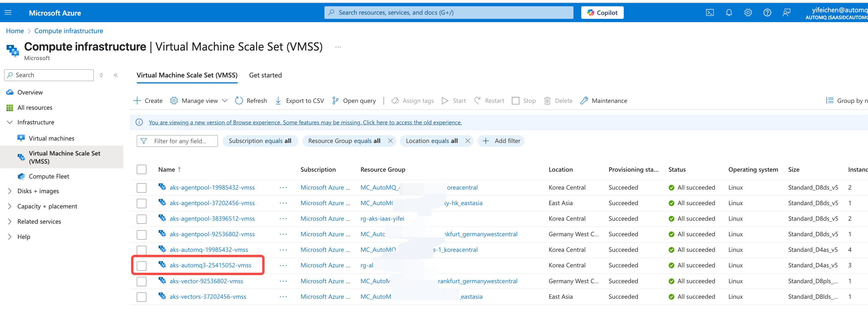Check row aks-vector-92536802-vmss

point(142,281)
